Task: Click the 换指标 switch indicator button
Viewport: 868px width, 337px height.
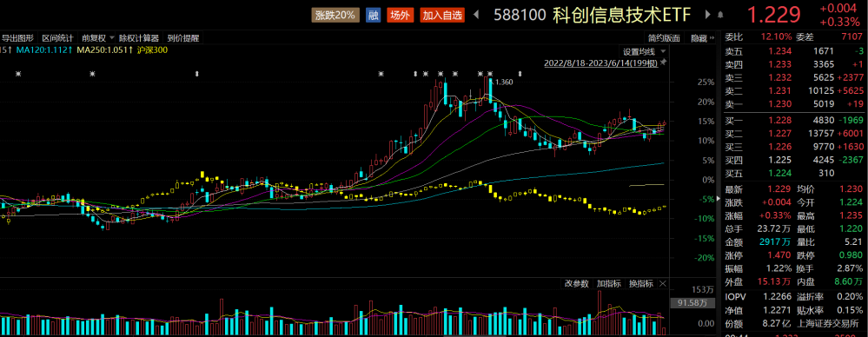Action: point(641,284)
